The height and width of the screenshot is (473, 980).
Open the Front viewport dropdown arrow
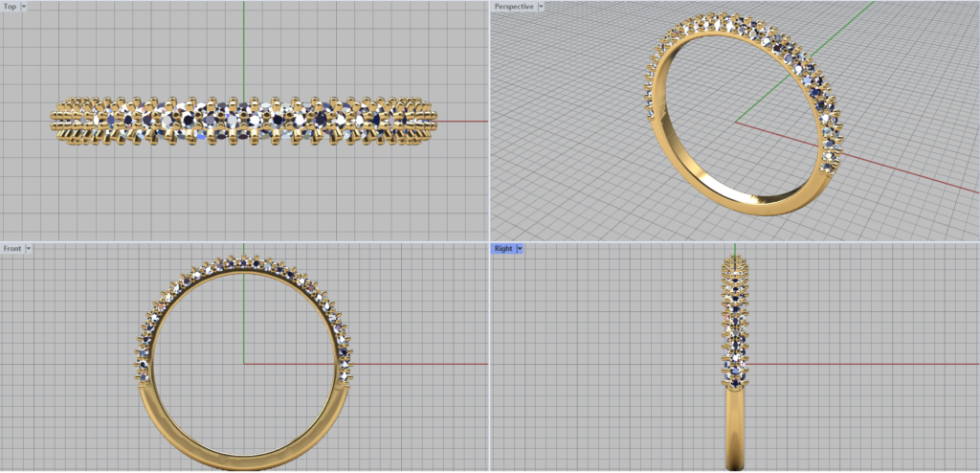29,249
